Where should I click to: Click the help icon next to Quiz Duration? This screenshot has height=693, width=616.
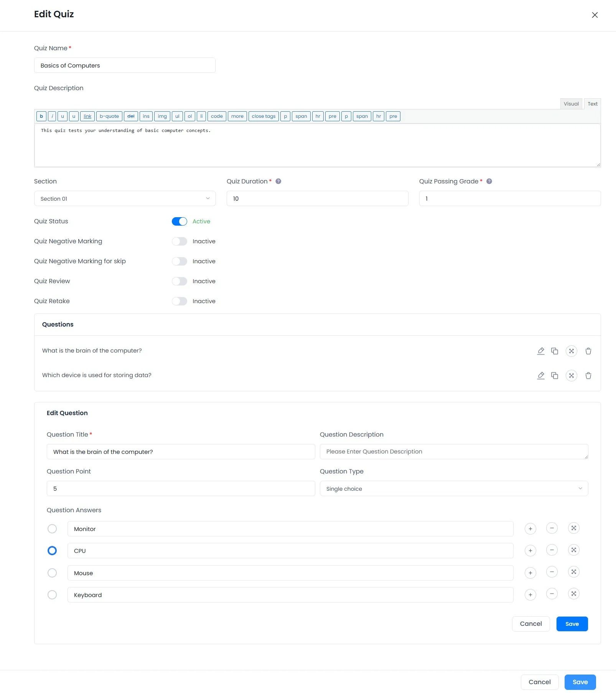pos(278,181)
